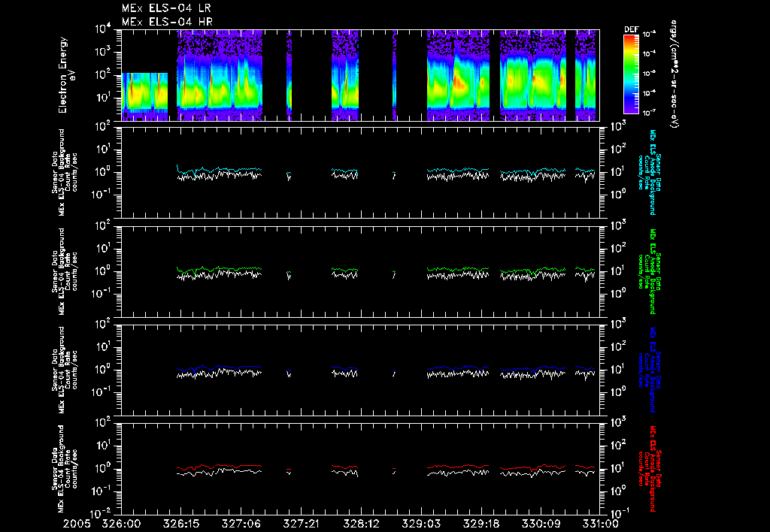Select the red right-side Sensor Data label
The image size is (770, 532).
(x=649, y=468)
